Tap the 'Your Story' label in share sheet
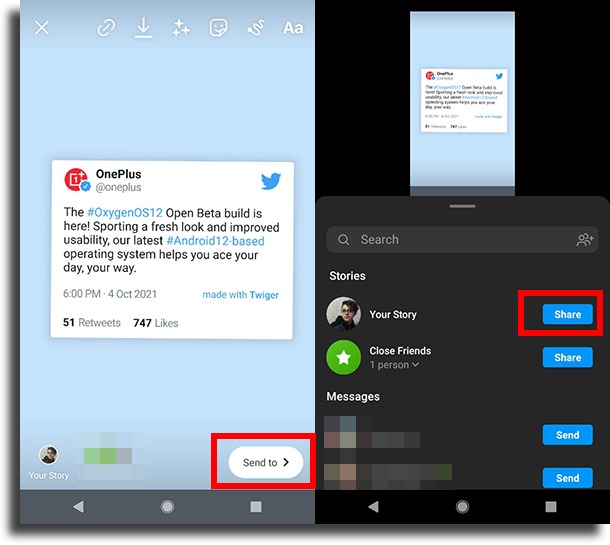The height and width of the screenshot is (545, 610). pyautogui.click(x=393, y=314)
